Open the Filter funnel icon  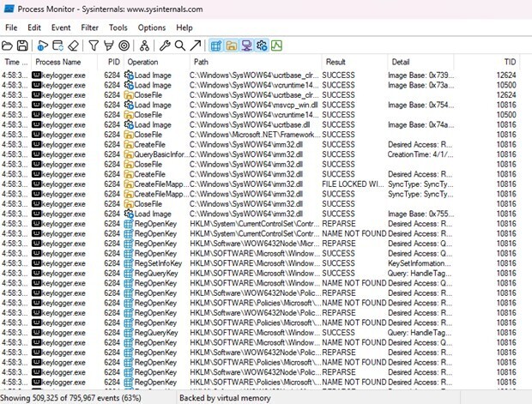click(94, 45)
